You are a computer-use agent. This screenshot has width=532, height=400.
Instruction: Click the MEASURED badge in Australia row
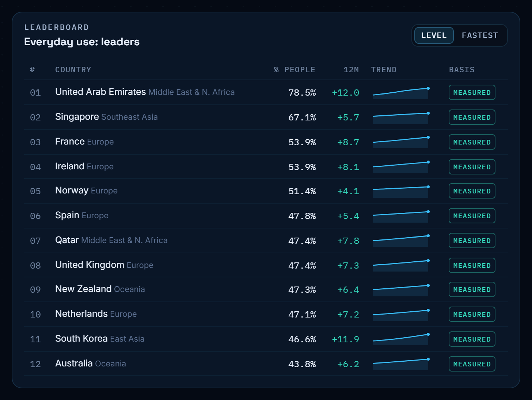click(x=472, y=364)
